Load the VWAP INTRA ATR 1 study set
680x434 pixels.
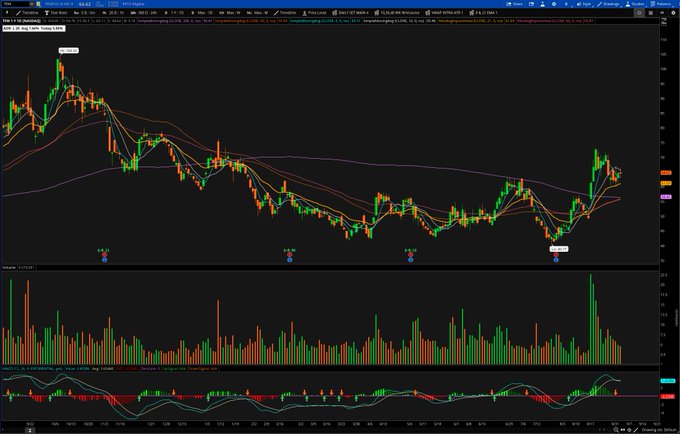pyautogui.click(x=444, y=13)
